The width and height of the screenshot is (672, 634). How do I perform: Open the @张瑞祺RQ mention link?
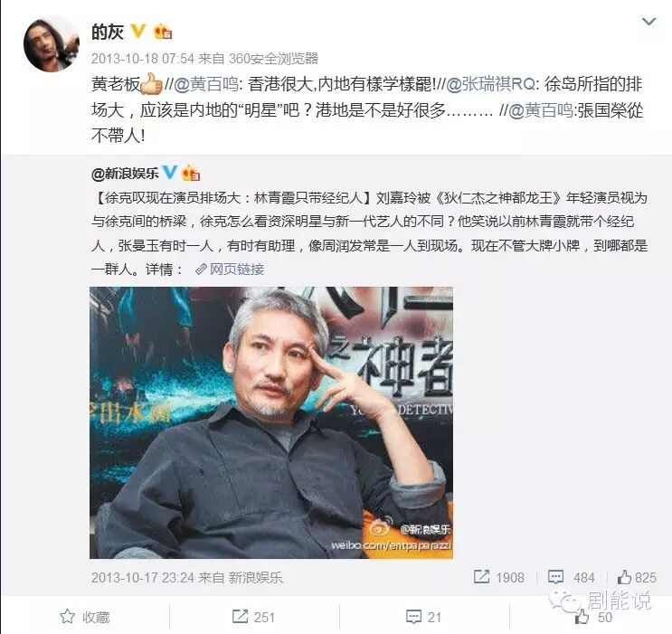click(x=491, y=84)
